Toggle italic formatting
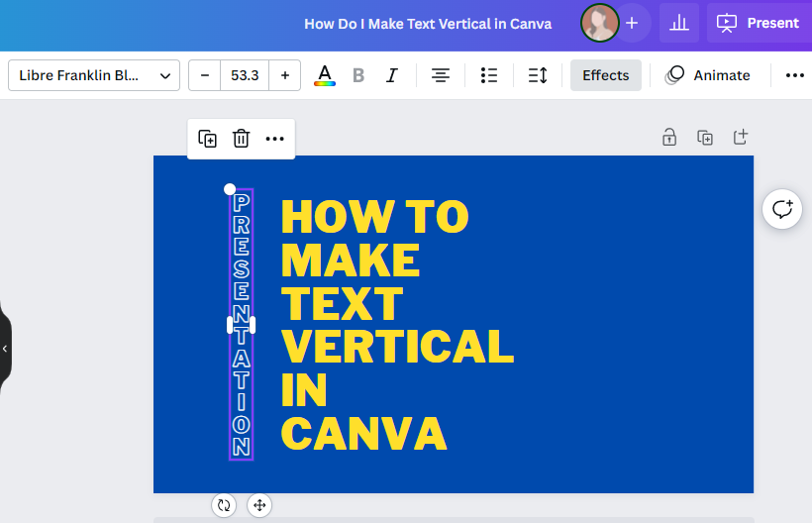 click(x=392, y=75)
